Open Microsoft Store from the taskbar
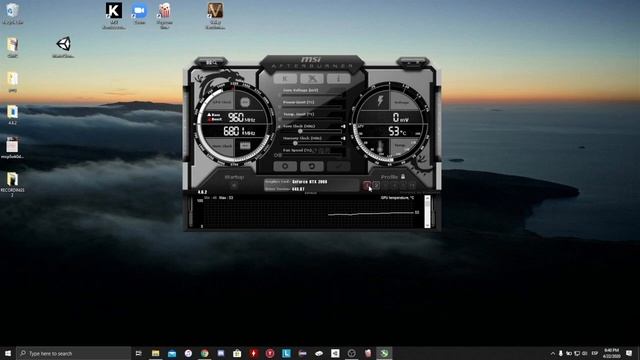This screenshot has height=360, width=640. click(237, 353)
